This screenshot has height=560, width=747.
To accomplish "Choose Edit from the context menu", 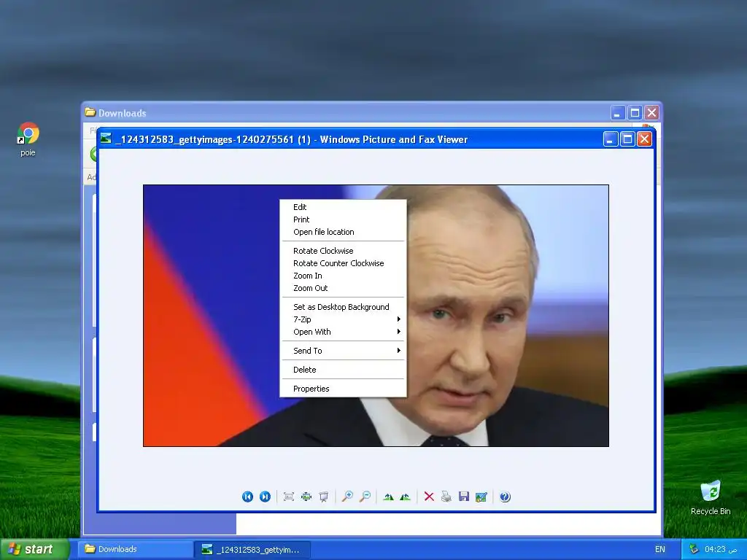I will tap(343, 207).
